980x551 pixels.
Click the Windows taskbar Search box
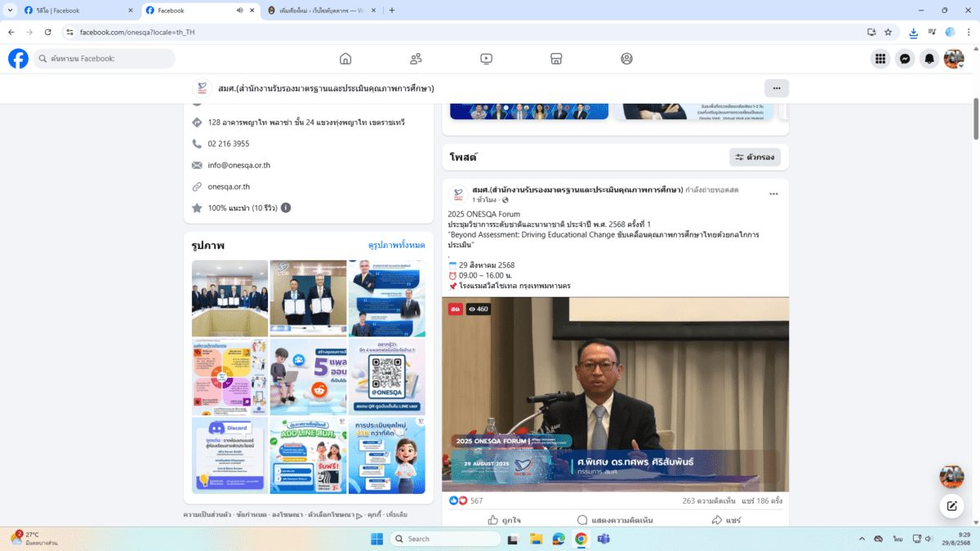pos(446,539)
